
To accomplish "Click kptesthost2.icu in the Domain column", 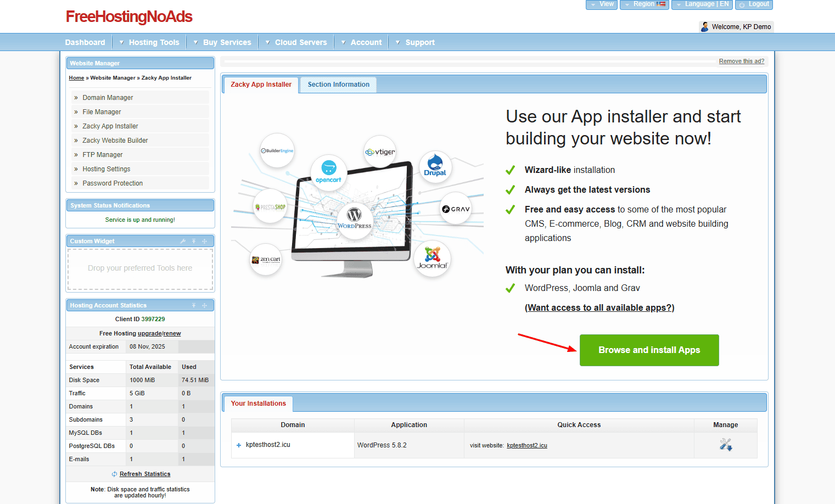I will tap(268, 445).
